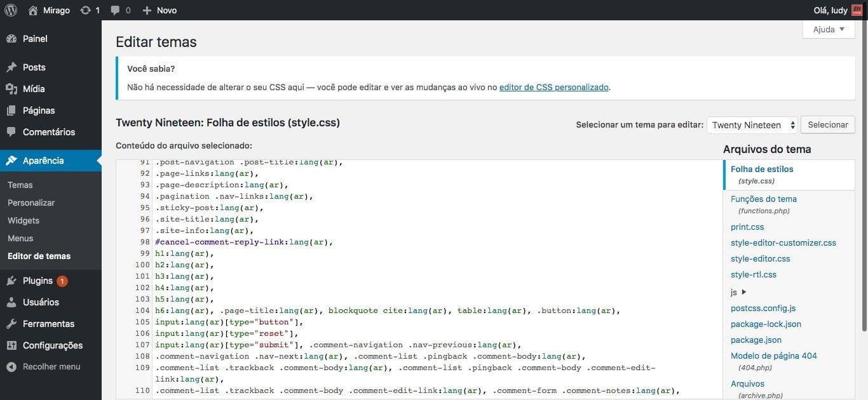Viewport: 868px width, 400px height.
Task: Click the ludy user avatar
Action: pyautogui.click(x=857, y=10)
